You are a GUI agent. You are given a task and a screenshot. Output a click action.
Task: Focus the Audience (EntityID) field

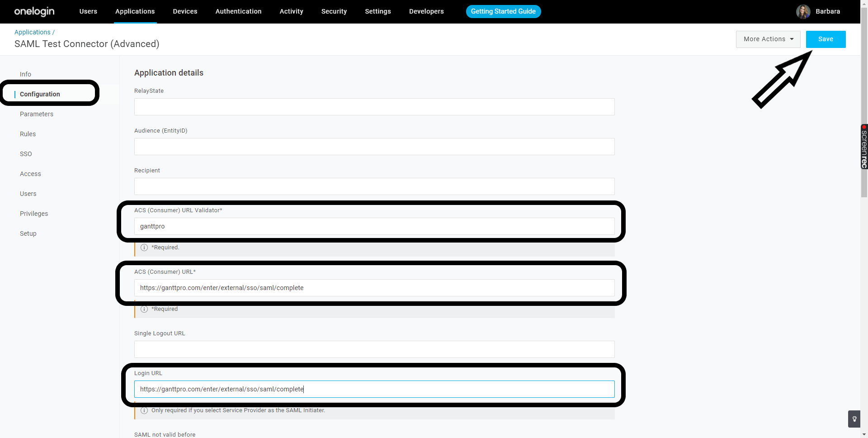pyautogui.click(x=374, y=147)
